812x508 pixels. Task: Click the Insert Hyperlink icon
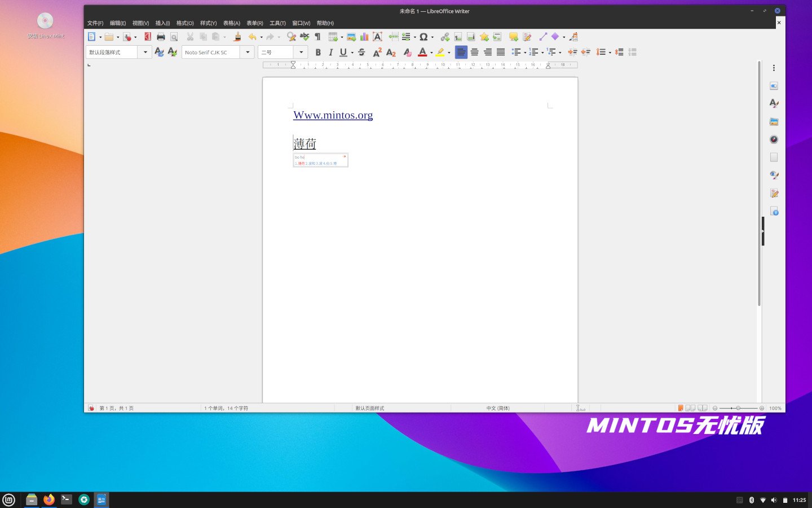tap(445, 37)
